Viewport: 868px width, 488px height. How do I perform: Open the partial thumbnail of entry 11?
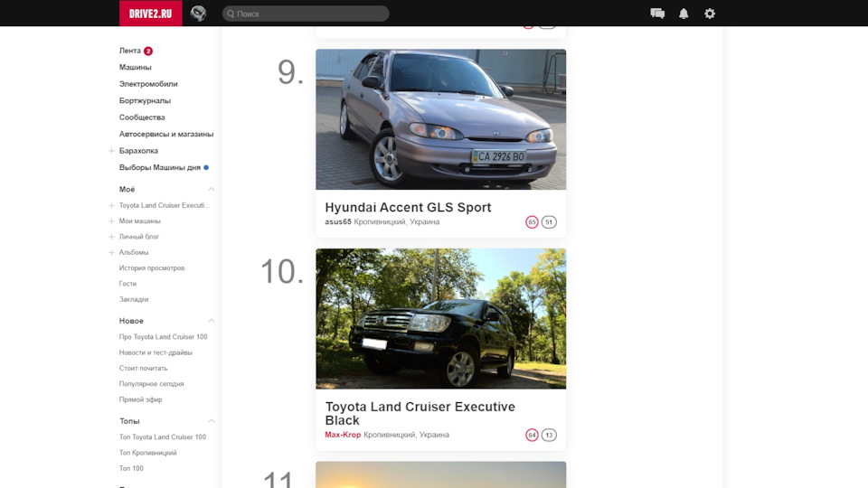(x=440, y=474)
